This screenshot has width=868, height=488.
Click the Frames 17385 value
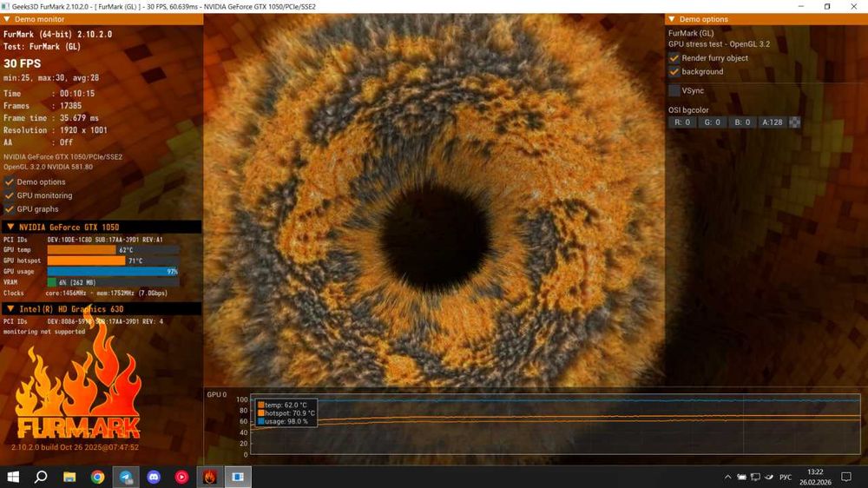(x=70, y=106)
